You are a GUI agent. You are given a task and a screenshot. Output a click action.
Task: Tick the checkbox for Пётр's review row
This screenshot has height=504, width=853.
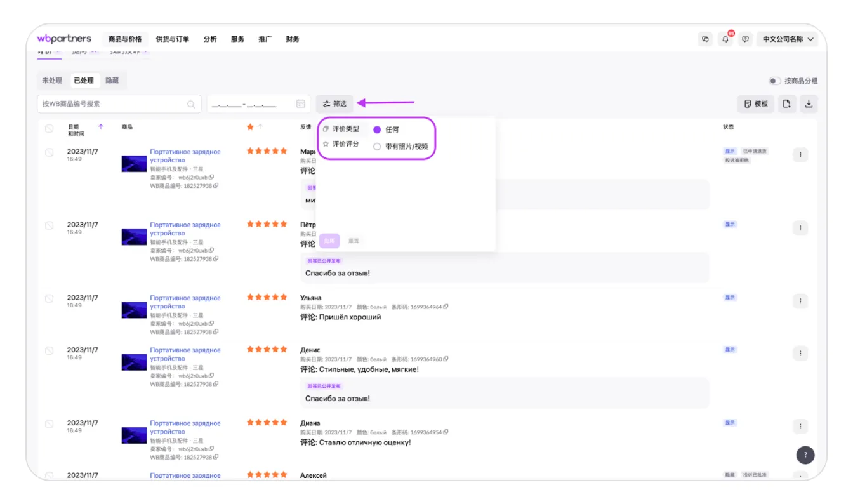[x=50, y=225]
